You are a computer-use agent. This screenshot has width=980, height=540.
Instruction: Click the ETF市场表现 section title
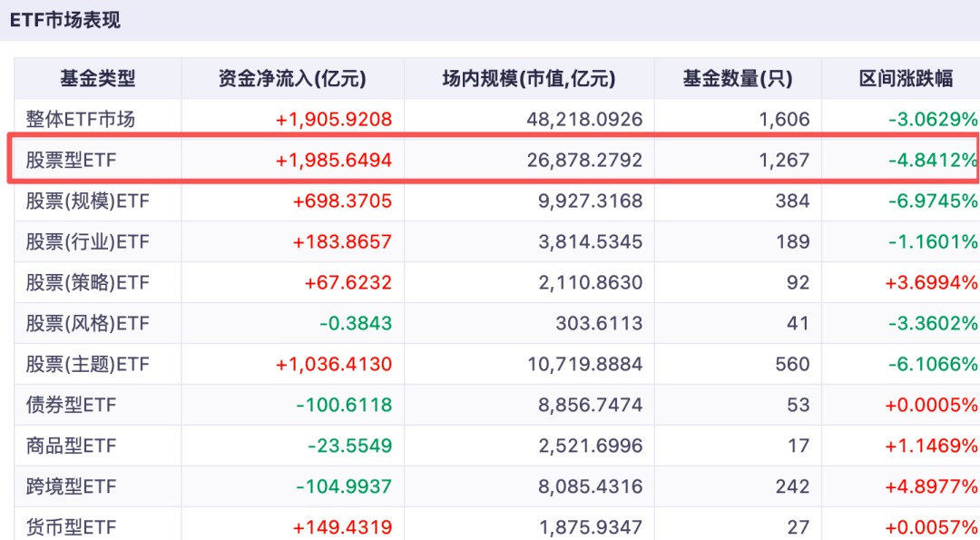(x=65, y=21)
